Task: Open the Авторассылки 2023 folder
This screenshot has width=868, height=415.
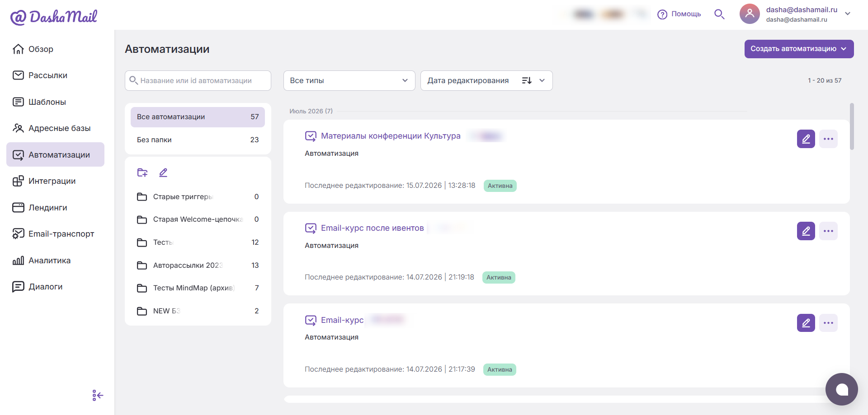Action: point(198,266)
